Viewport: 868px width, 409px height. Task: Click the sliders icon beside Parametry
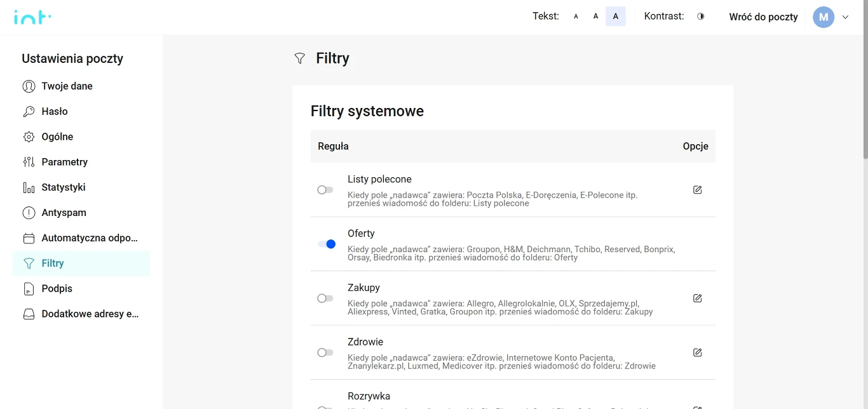[29, 162]
